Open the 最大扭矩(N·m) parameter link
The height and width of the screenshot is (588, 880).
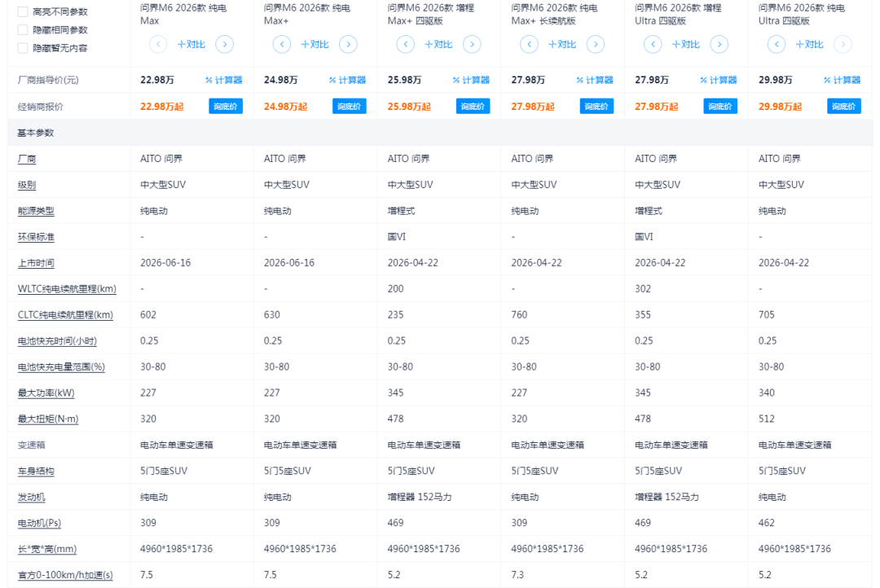[48, 419]
